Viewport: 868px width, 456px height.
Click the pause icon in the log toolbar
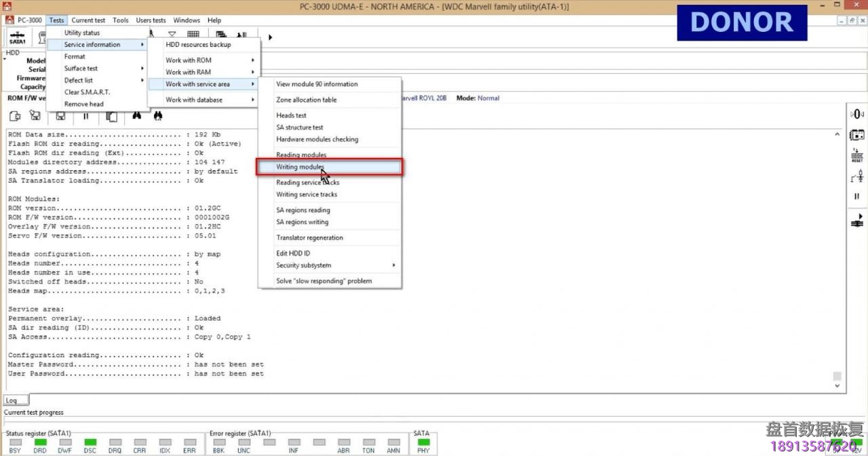click(x=86, y=116)
